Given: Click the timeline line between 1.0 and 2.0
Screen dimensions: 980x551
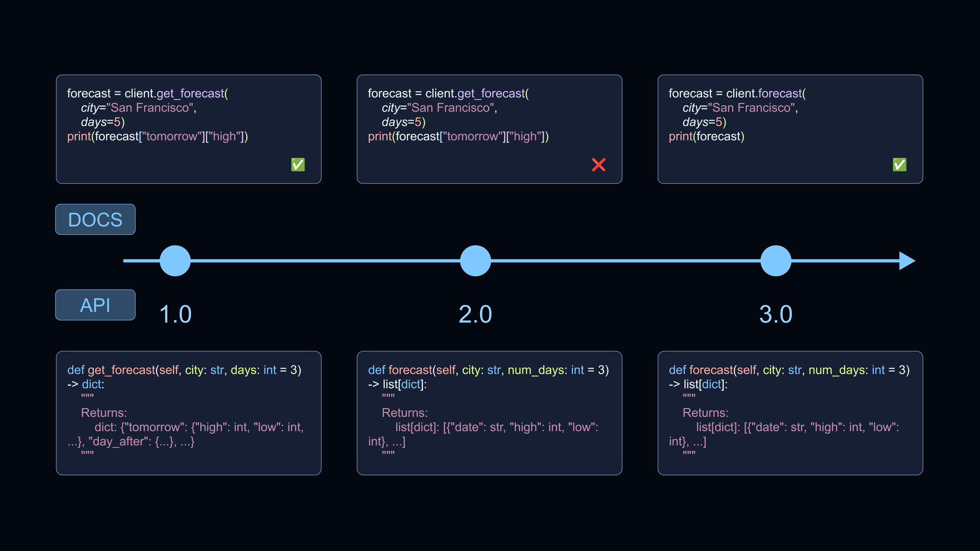Looking at the screenshot, I should tap(325, 261).
